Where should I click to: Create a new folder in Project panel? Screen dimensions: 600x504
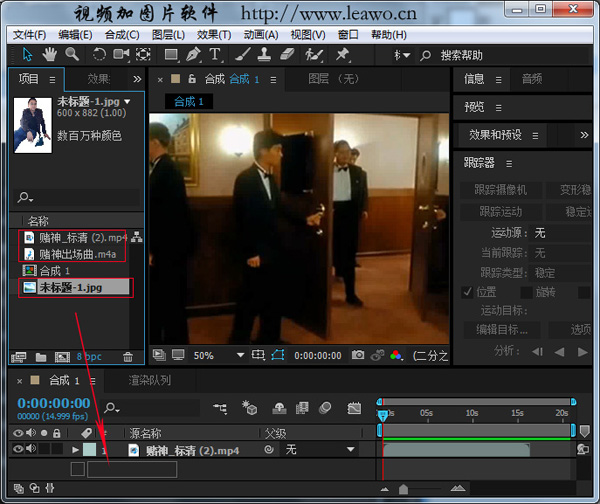(41, 357)
